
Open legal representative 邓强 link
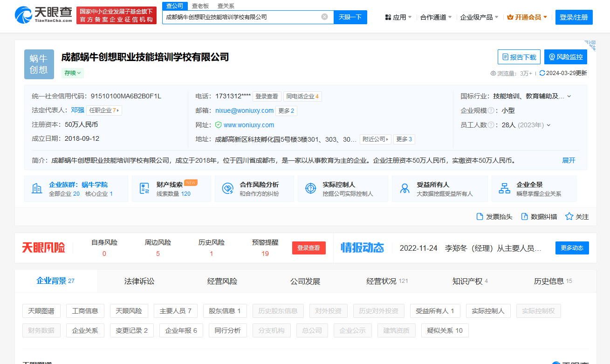pos(77,110)
